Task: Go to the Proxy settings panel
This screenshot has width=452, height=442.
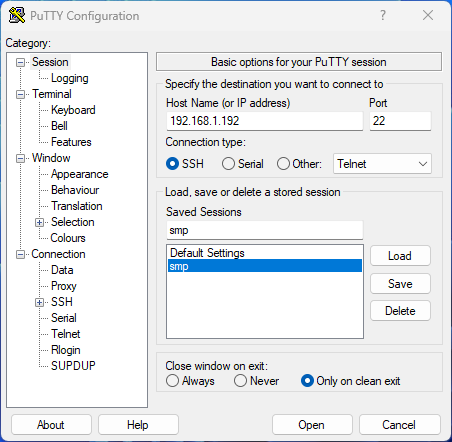Action: [64, 286]
